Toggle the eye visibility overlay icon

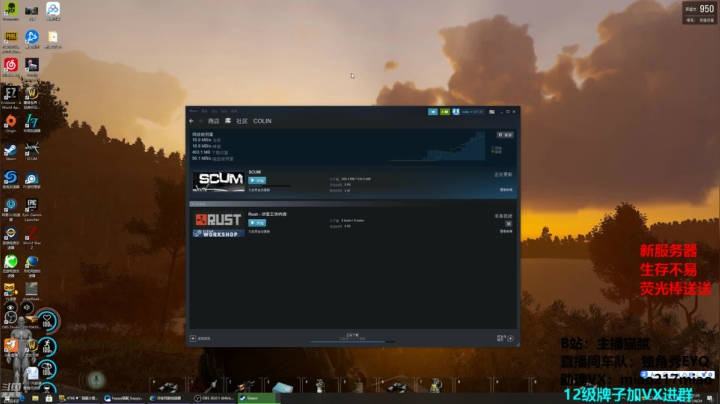pyautogui.click(x=11, y=308)
